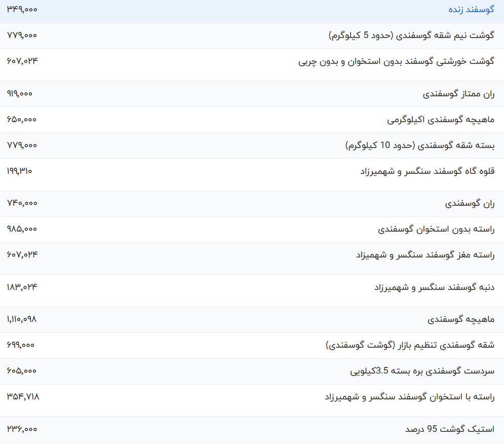Click the price 349,000 next to گوسفند زنده

pyautogui.click(x=22, y=10)
